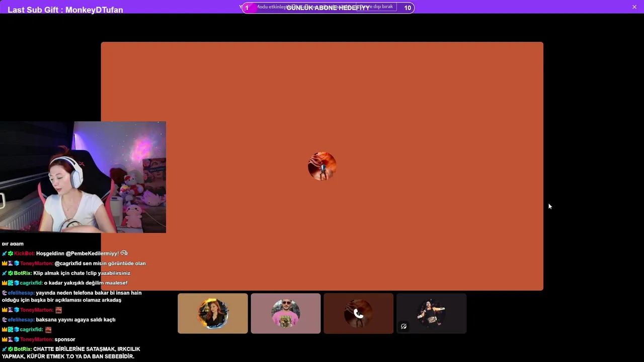Click the speaker avatar in orange call area
The width and height of the screenshot is (644, 362).
point(322,166)
